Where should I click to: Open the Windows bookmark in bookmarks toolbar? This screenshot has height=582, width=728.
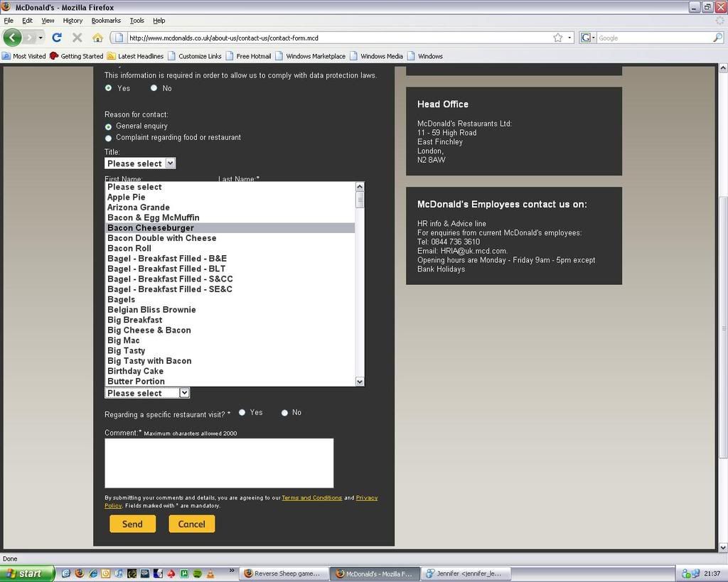[425, 56]
